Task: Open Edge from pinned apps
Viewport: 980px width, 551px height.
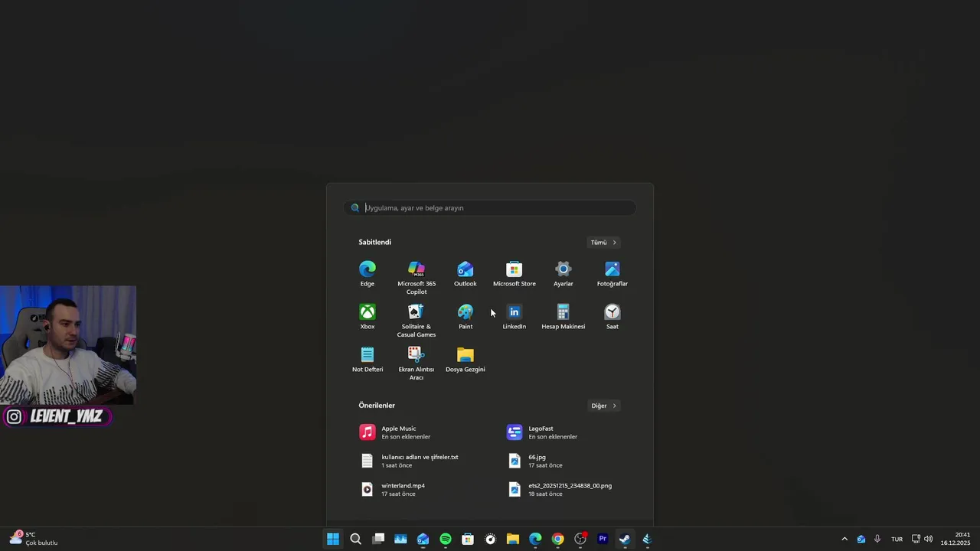Action: [x=367, y=274]
